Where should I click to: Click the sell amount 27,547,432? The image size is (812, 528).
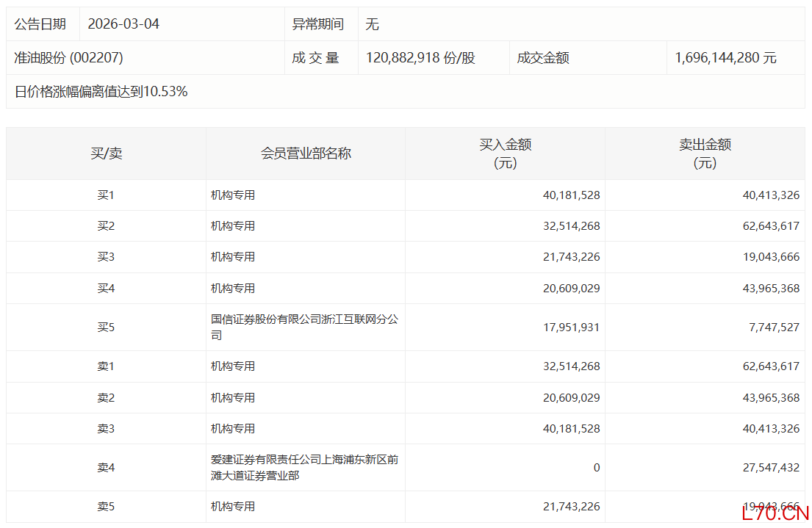(771, 468)
